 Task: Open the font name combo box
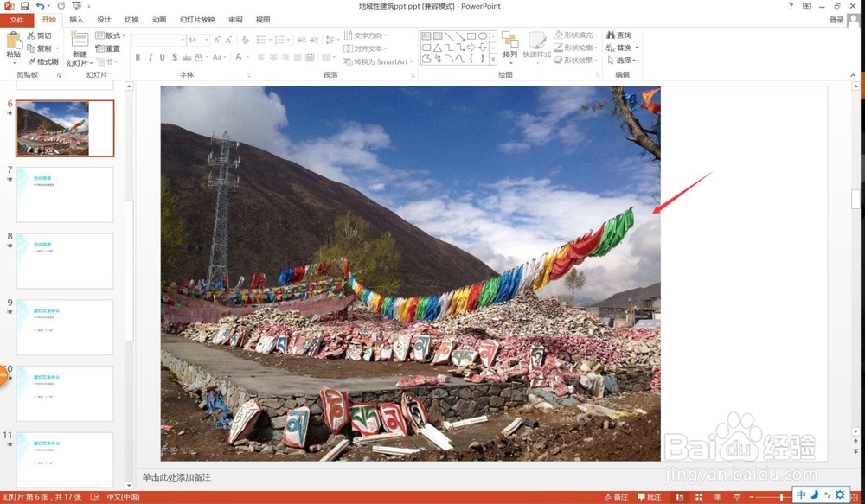coord(159,41)
